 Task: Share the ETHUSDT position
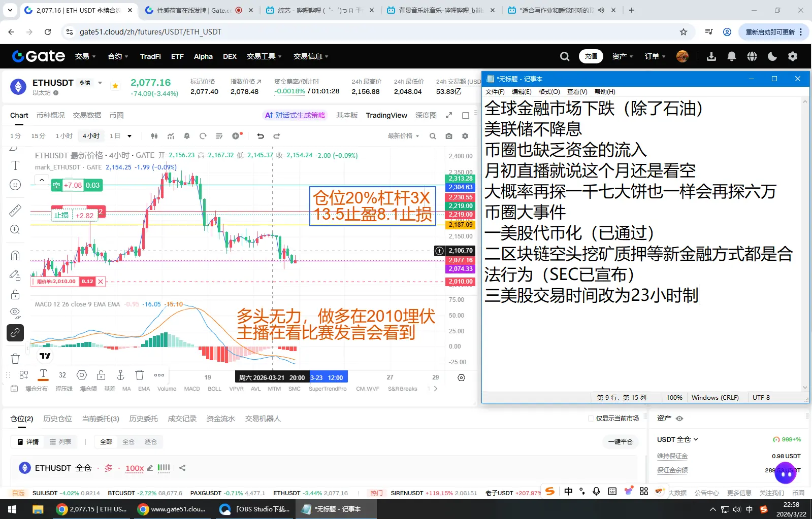(182, 468)
